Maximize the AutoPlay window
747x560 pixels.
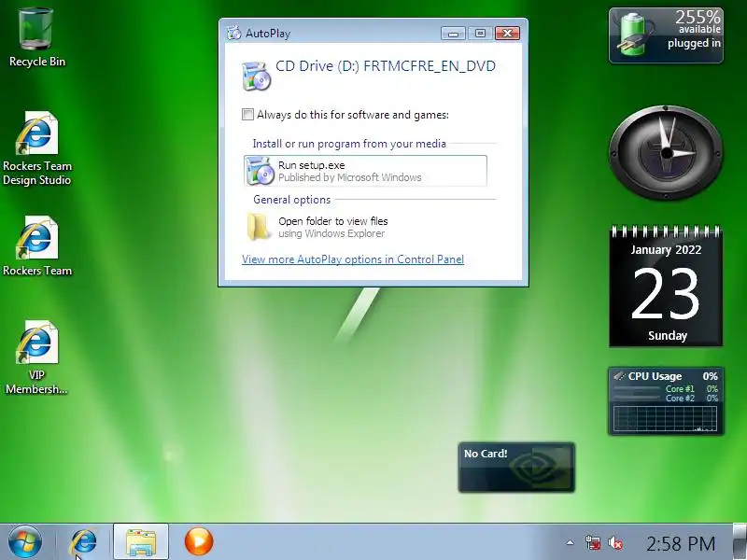[480, 33]
